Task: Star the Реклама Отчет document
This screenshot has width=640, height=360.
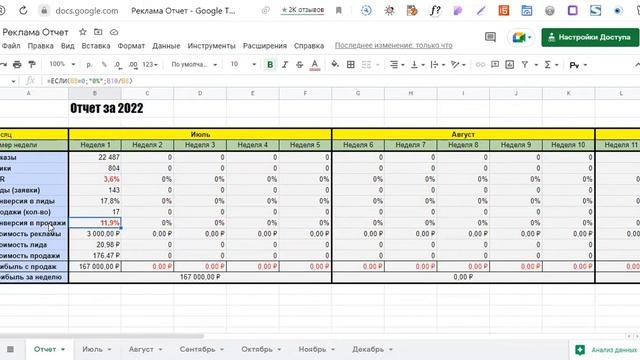Action: click(x=82, y=32)
